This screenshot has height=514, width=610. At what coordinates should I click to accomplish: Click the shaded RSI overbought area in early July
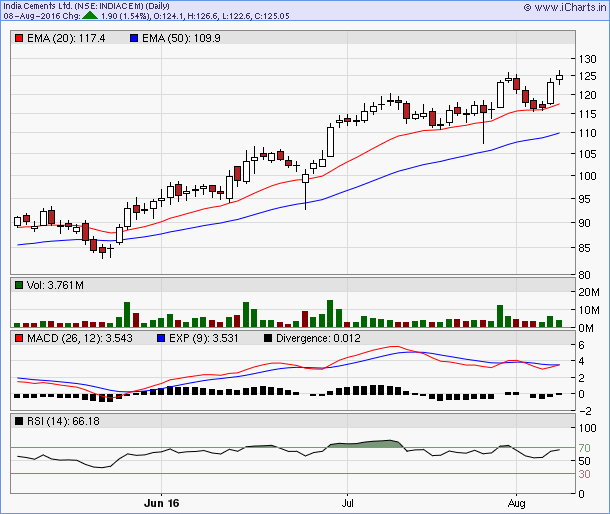click(x=364, y=444)
